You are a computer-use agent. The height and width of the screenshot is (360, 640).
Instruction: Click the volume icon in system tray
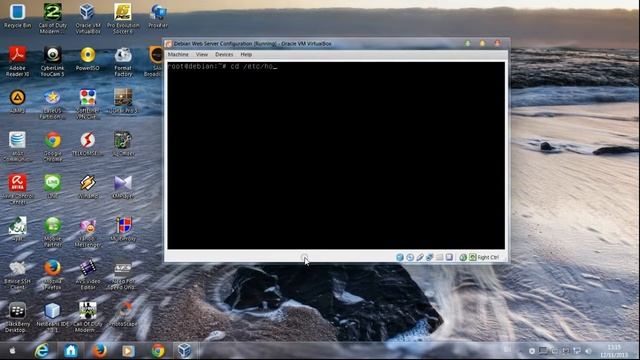pyautogui.click(x=588, y=351)
